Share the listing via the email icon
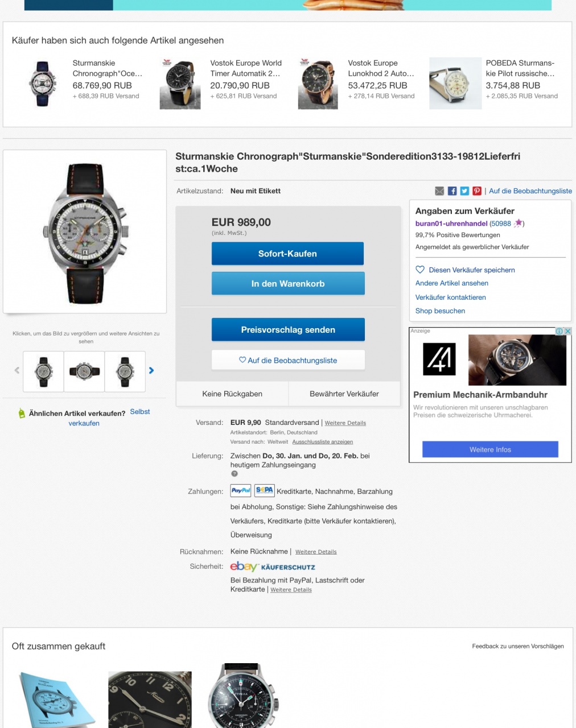This screenshot has height=728, width=576. (439, 191)
